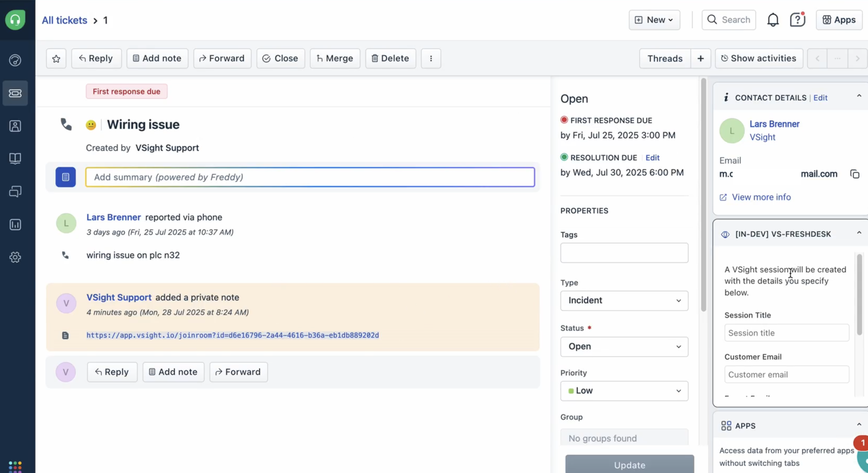Open the Status dropdown
The height and width of the screenshot is (473, 868).
click(624, 347)
